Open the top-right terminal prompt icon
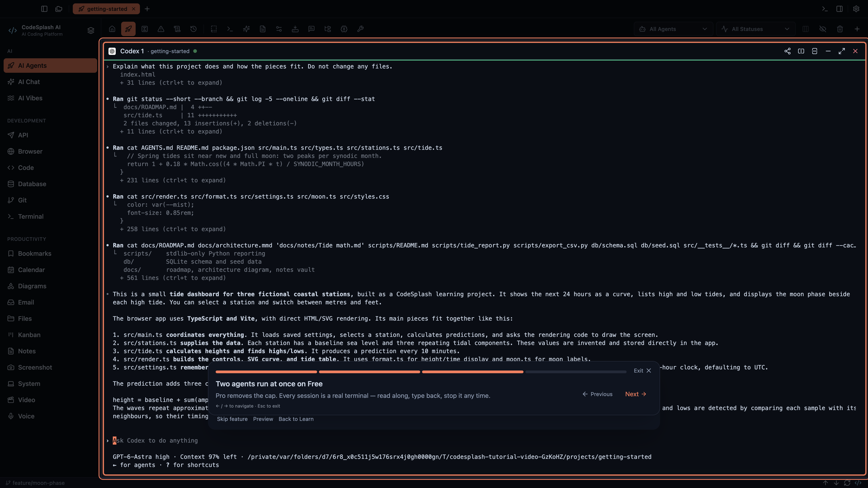The image size is (868, 488). point(825,9)
